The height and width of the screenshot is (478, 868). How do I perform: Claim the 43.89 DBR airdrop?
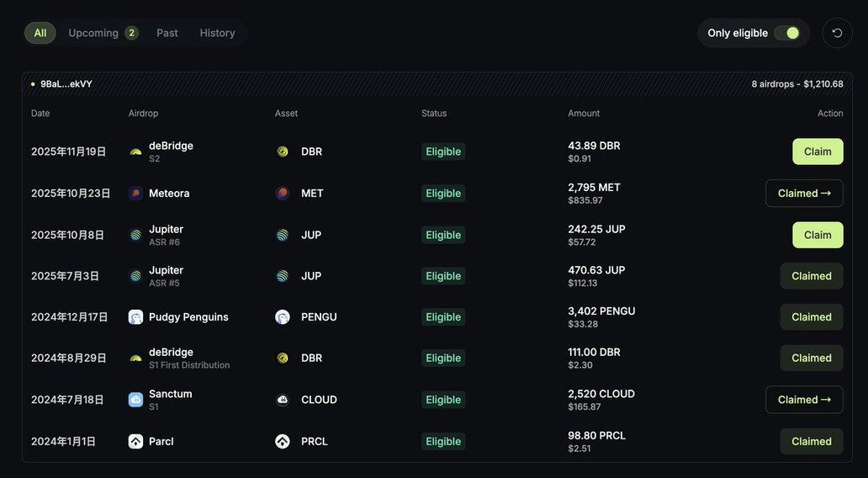pyautogui.click(x=818, y=151)
